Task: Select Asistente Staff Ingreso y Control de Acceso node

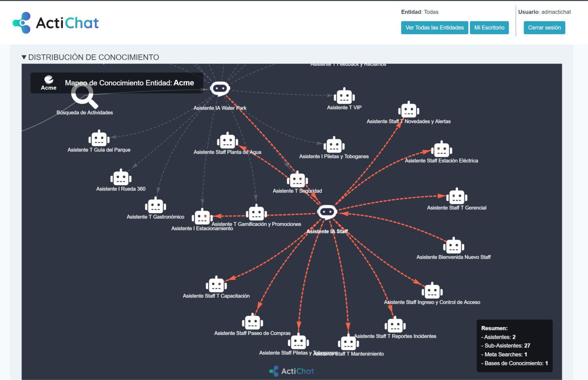Action: click(432, 291)
